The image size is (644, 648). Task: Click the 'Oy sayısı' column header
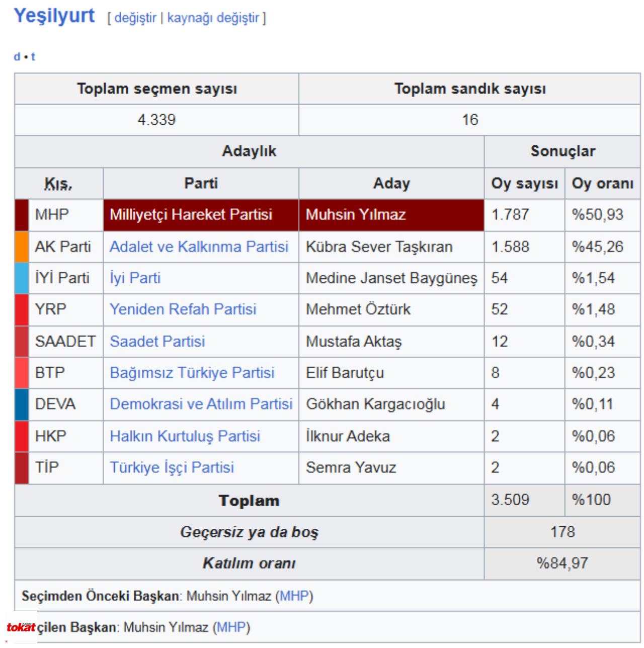[x=525, y=184]
